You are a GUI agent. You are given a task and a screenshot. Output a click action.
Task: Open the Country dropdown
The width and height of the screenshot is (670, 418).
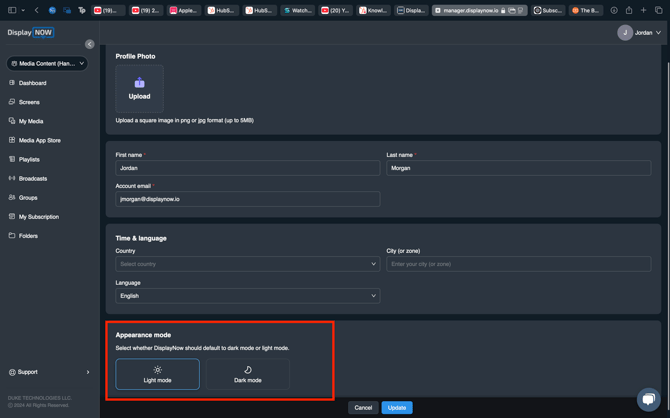247,264
